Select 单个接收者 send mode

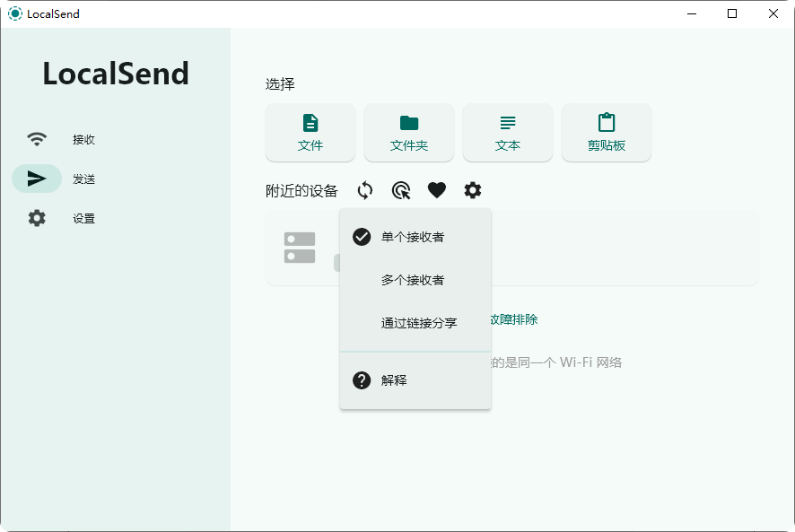click(415, 237)
